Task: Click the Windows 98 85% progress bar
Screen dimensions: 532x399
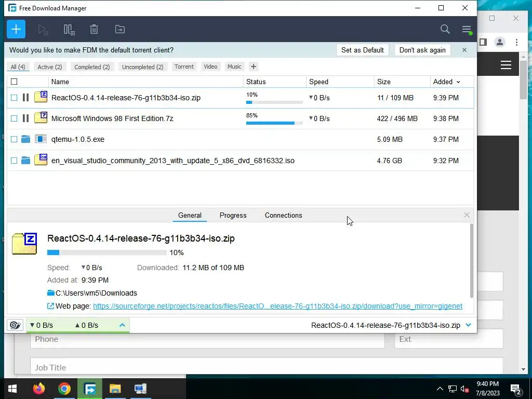Action: 274,123
